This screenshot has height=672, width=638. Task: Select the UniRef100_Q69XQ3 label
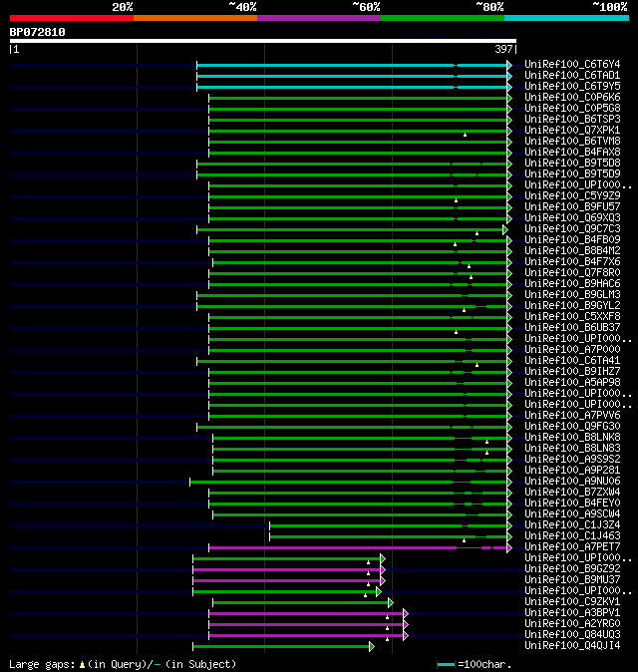click(x=572, y=217)
